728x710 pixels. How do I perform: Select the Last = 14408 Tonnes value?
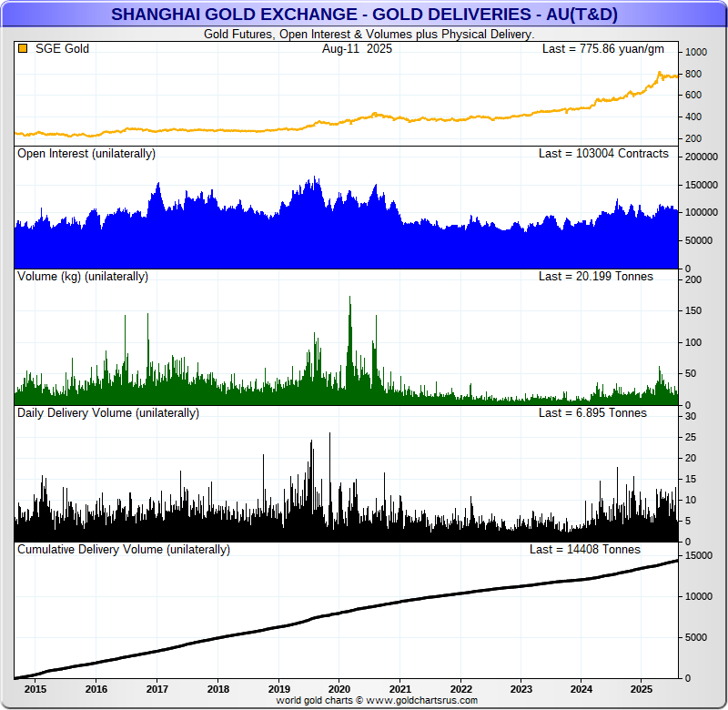click(x=584, y=550)
